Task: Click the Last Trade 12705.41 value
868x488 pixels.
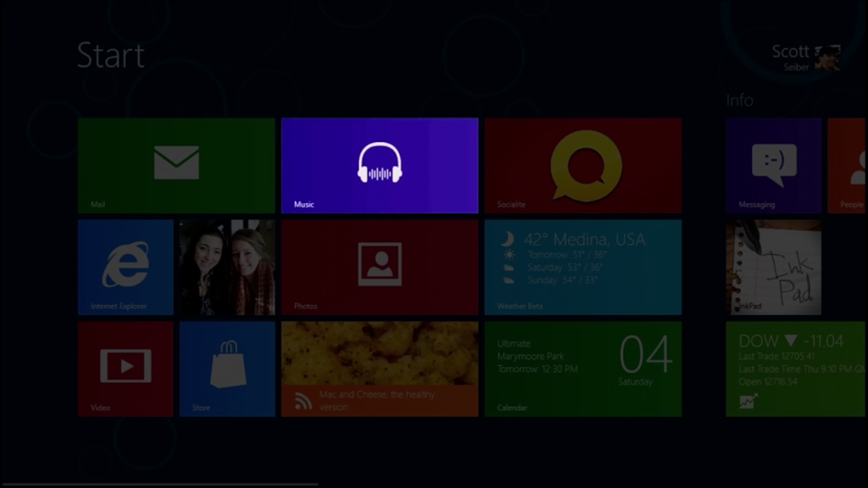Action: (776, 357)
